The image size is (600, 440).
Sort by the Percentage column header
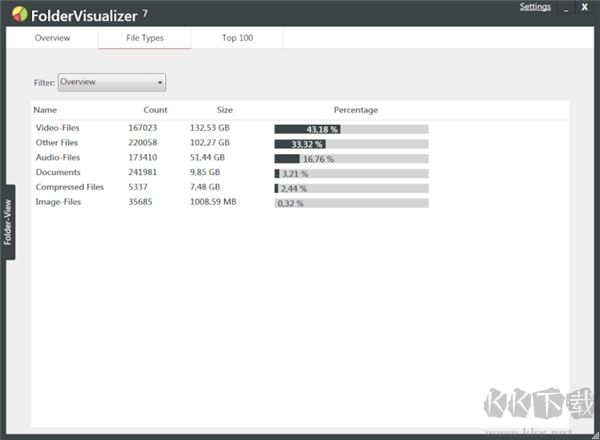point(355,110)
